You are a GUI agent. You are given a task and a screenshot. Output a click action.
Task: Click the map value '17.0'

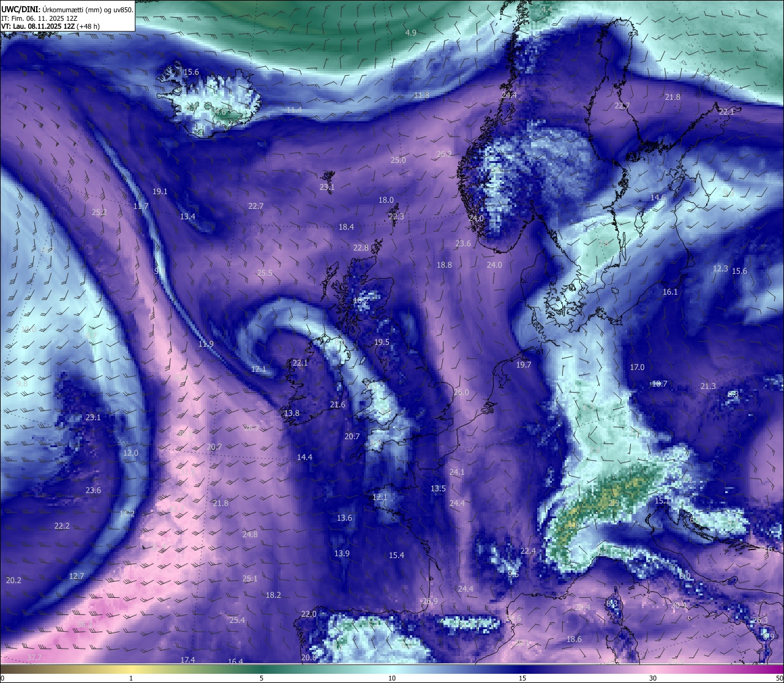click(637, 367)
